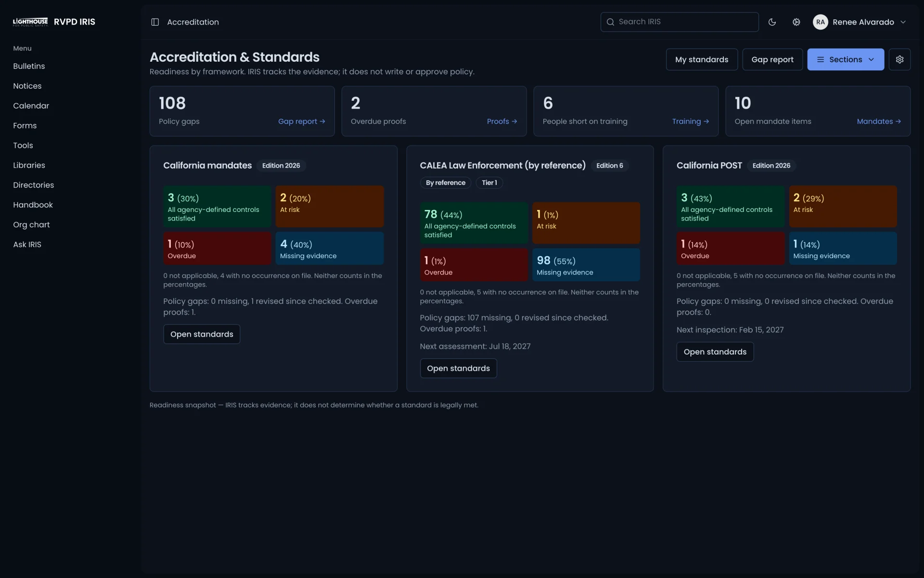Image resolution: width=924 pixels, height=578 pixels.
Task: Click the 108 Policy gaps count
Action: (172, 103)
